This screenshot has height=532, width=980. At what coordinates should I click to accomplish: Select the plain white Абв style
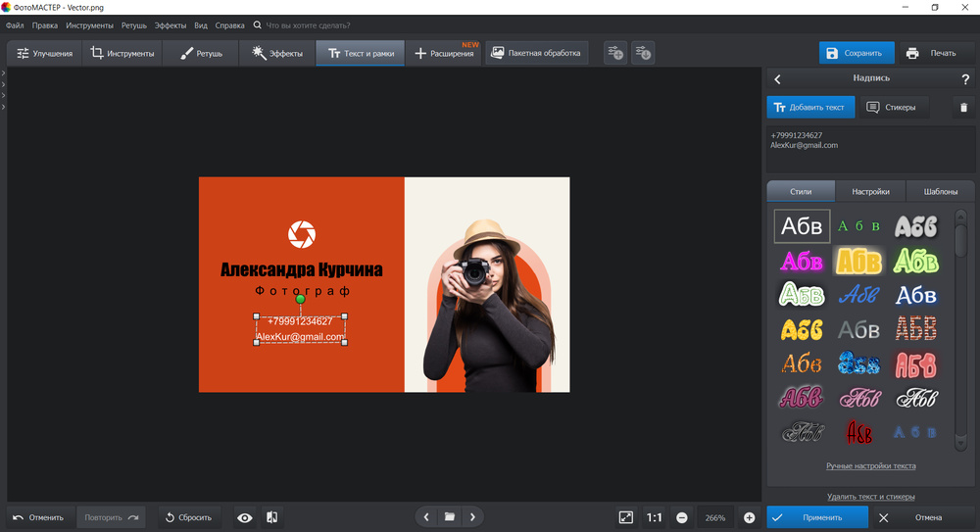(802, 225)
